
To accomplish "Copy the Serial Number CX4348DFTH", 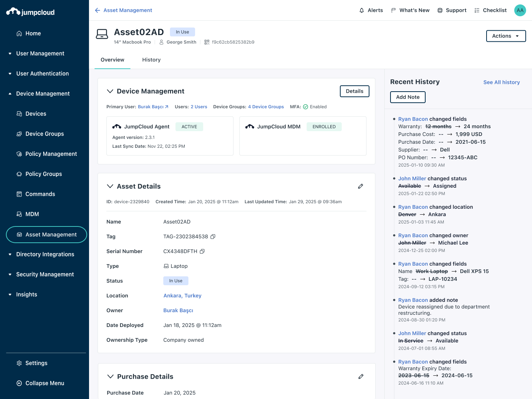I will pyautogui.click(x=202, y=251).
